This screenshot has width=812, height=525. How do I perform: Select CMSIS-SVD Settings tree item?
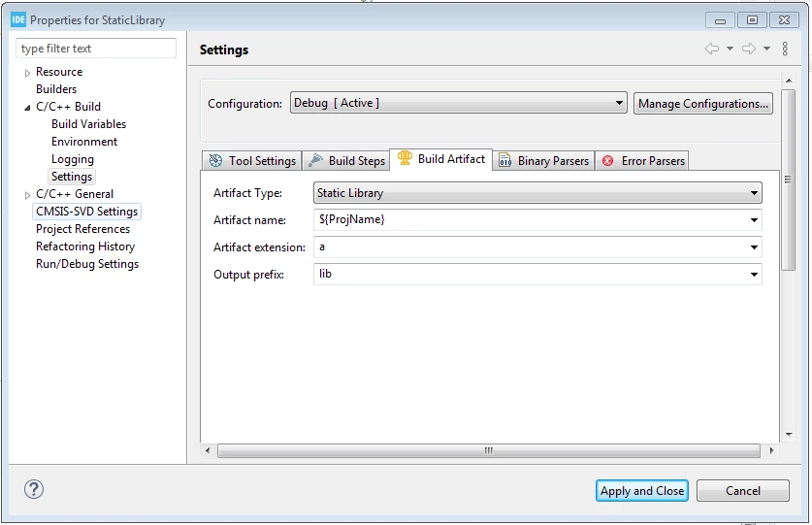(x=86, y=212)
